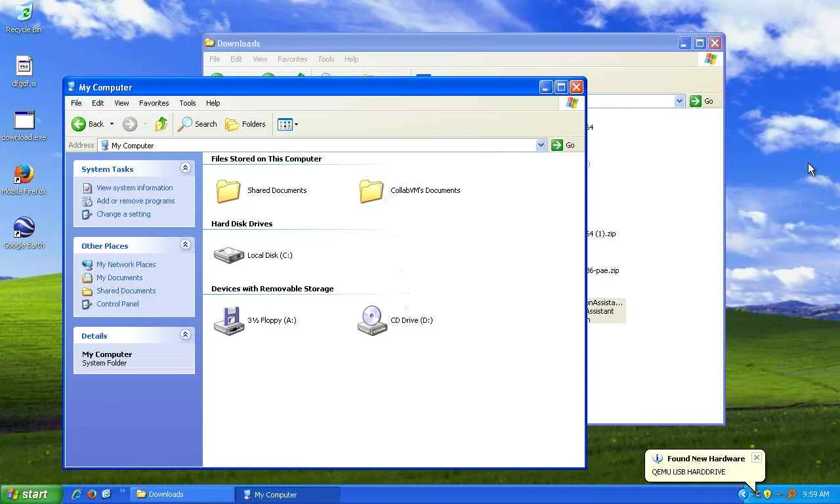Image resolution: width=840 pixels, height=504 pixels.
Task: Open the Help menu in Downloads window
Action: 351,59
